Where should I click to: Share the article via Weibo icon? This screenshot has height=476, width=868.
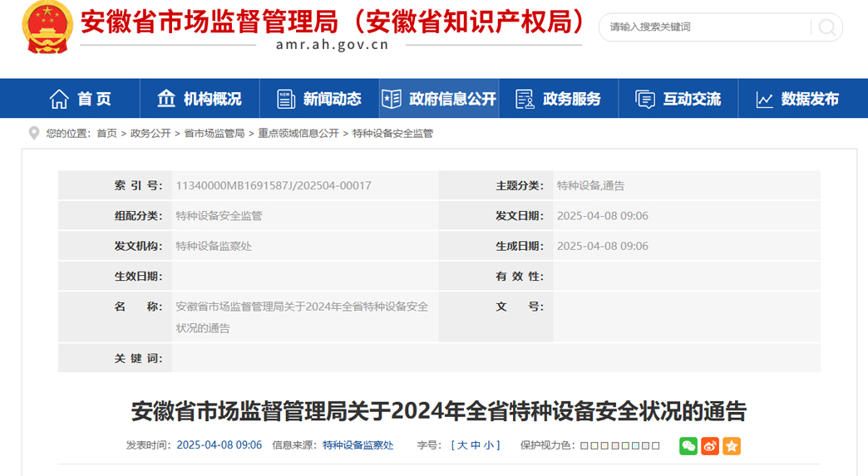pyautogui.click(x=710, y=445)
